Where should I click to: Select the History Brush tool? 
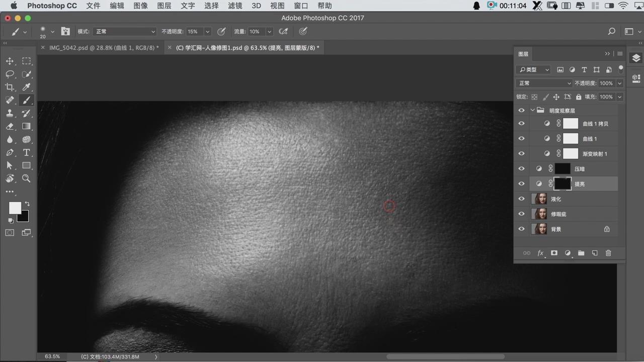coord(26,113)
